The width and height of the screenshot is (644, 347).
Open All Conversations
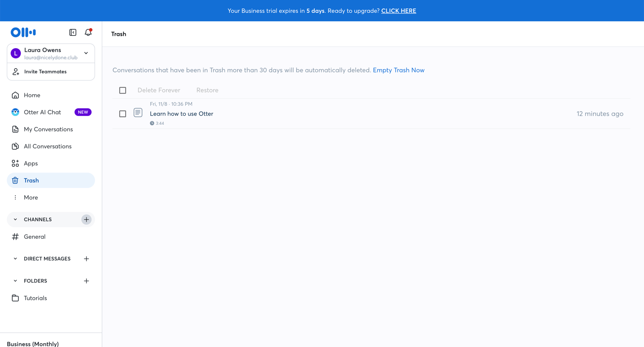(x=51, y=146)
